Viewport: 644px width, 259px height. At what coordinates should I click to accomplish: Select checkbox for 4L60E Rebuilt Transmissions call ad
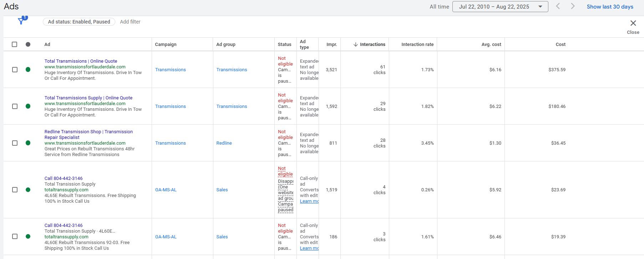coord(15,237)
